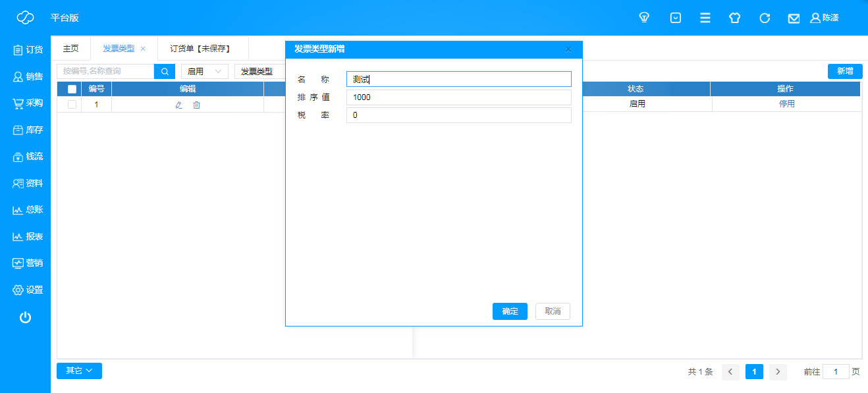Image resolution: width=868 pixels, height=393 pixels.
Task: Select page 1 in pagination
Action: click(754, 372)
